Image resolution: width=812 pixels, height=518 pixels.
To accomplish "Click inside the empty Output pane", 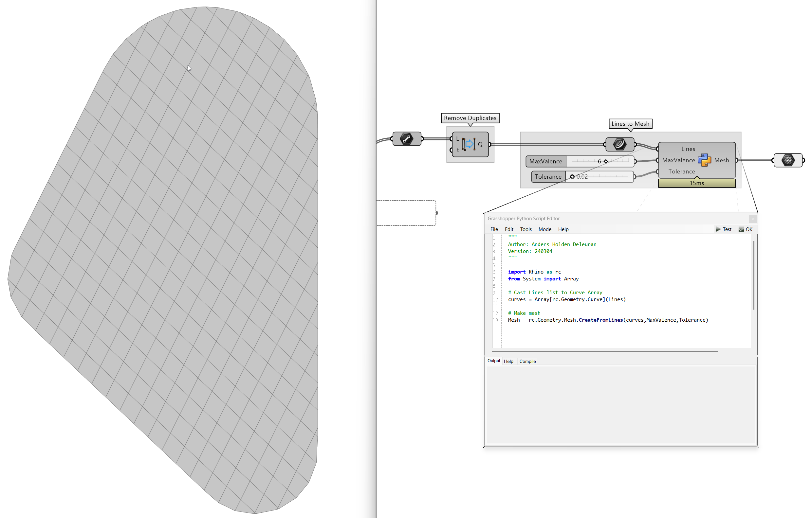I will [x=621, y=405].
